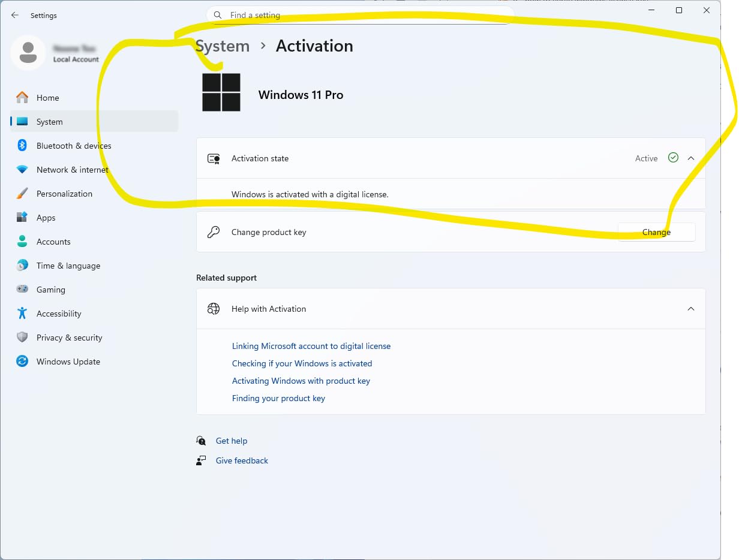739x560 pixels.
Task: Click the Find a setting search box
Action: pos(360,15)
